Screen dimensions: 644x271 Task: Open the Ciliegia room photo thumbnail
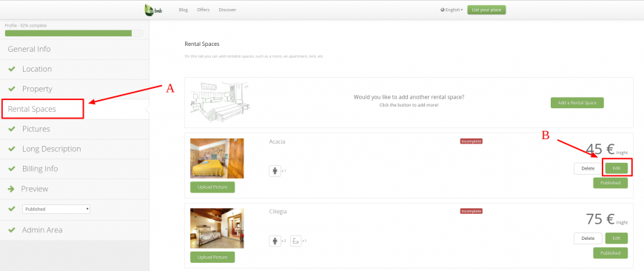(217, 228)
